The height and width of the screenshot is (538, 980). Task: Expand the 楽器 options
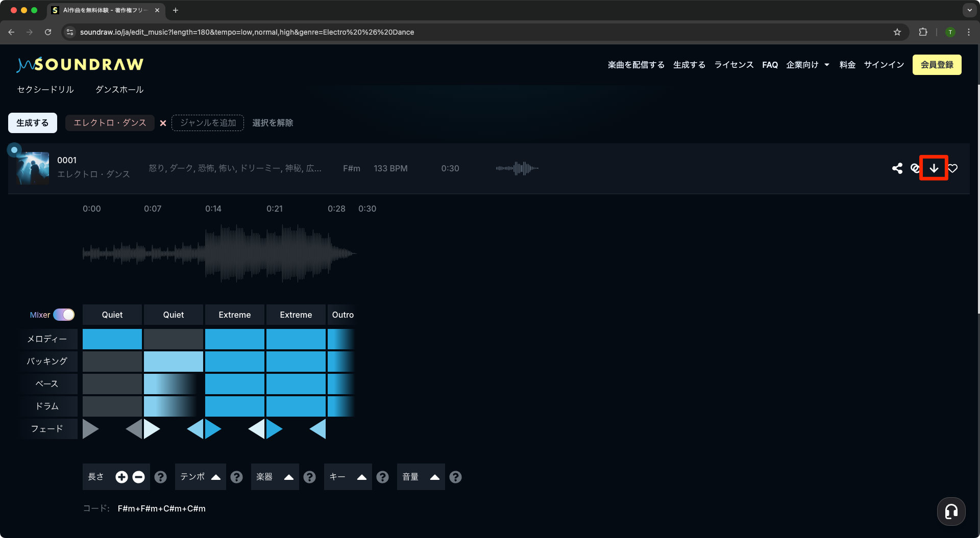point(288,477)
